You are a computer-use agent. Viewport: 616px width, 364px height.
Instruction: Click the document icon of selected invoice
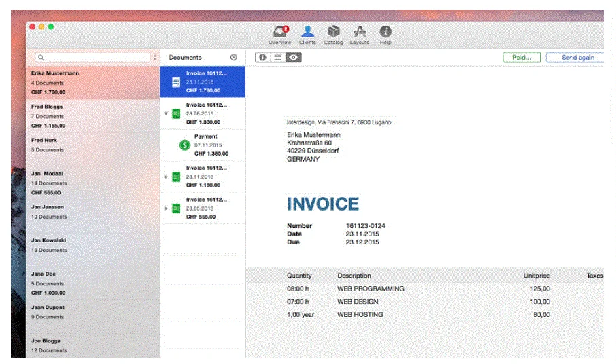coord(176,82)
